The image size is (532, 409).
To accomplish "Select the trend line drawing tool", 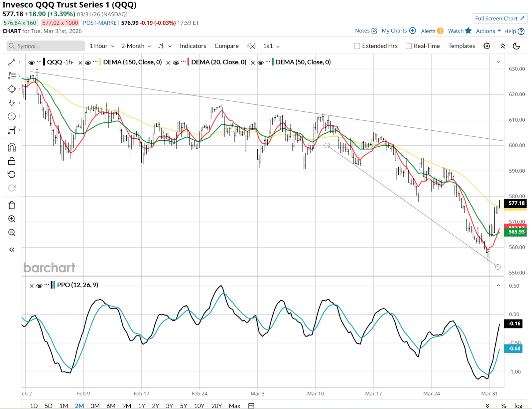I will click(x=12, y=62).
